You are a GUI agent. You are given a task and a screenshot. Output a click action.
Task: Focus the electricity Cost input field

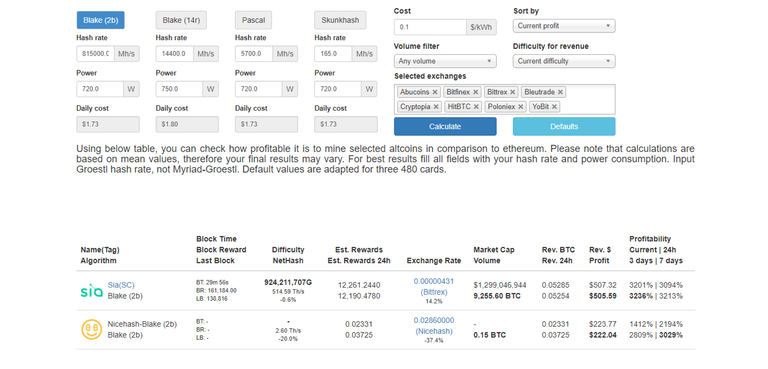(x=430, y=27)
